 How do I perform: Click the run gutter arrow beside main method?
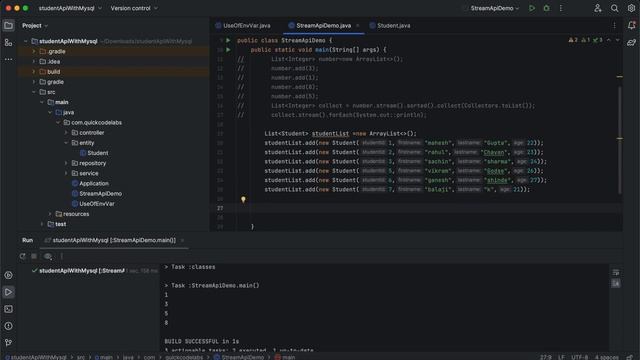(x=228, y=49)
